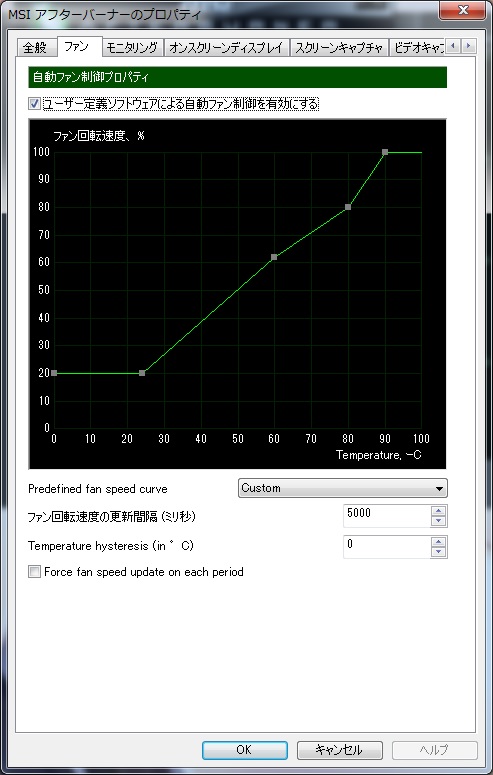Image resolution: width=493 pixels, height=775 pixels.
Task: Open the partially visible ビデオキャプチャ tab
Action: coord(417,47)
